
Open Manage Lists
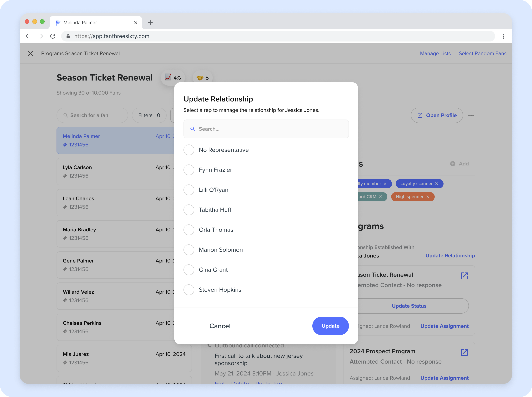point(435,53)
